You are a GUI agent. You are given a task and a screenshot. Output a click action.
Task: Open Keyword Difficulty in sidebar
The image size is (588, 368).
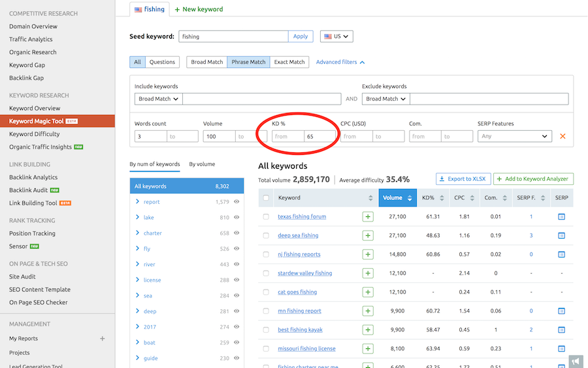coord(35,134)
